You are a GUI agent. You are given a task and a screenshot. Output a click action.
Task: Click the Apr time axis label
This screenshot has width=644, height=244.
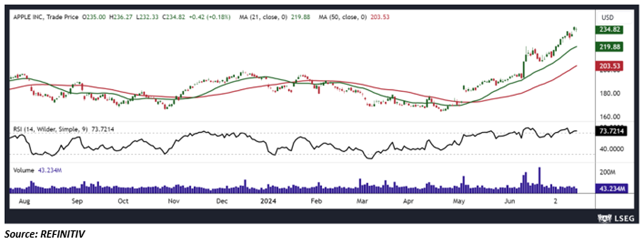(x=408, y=201)
